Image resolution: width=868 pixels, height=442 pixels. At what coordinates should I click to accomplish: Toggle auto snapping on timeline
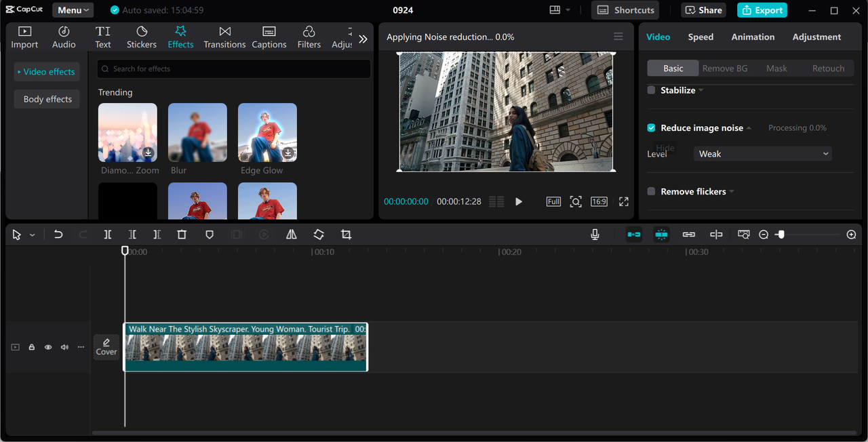click(x=661, y=235)
